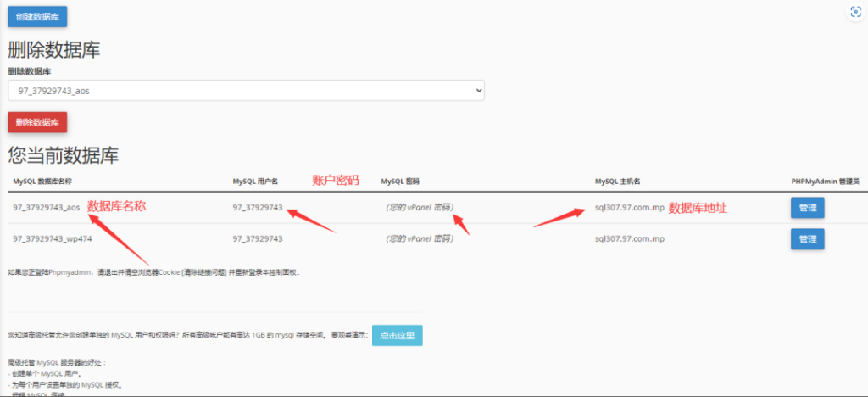This screenshot has height=397, width=868.
Task: Click 管理 button for 97_37929743_aos database
Action: (x=807, y=208)
